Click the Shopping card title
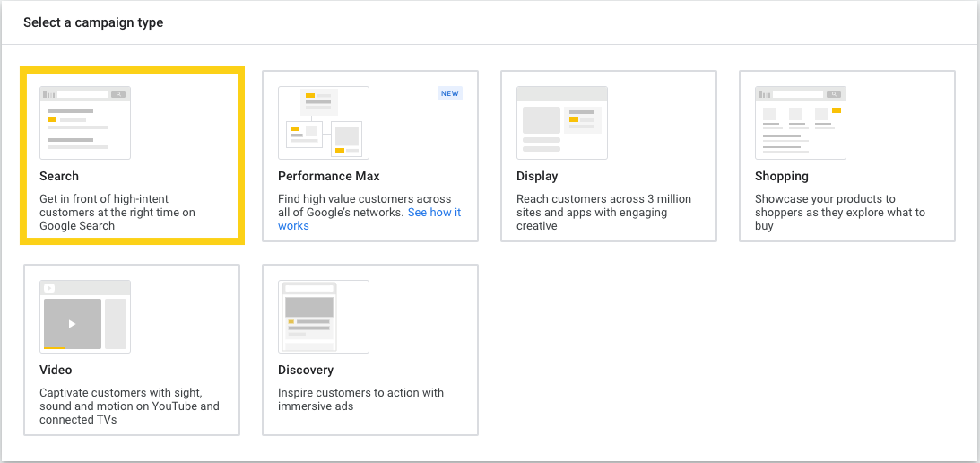 781,177
